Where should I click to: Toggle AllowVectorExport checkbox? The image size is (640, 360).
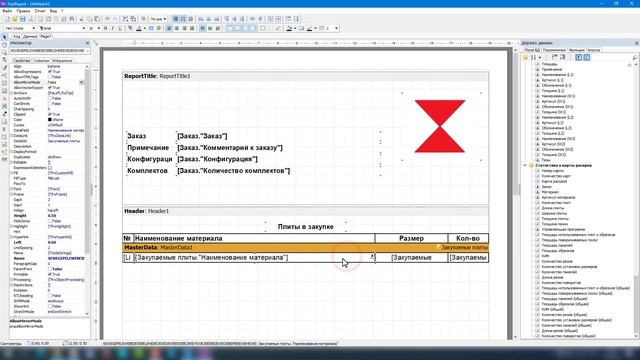pyautogui.click(x=50, y=87)
